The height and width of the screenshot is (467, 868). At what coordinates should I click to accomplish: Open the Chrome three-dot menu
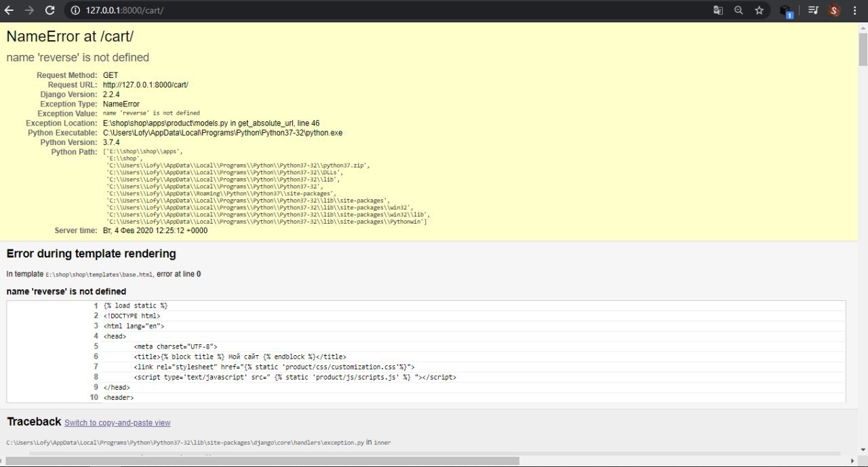coord(855,10)
